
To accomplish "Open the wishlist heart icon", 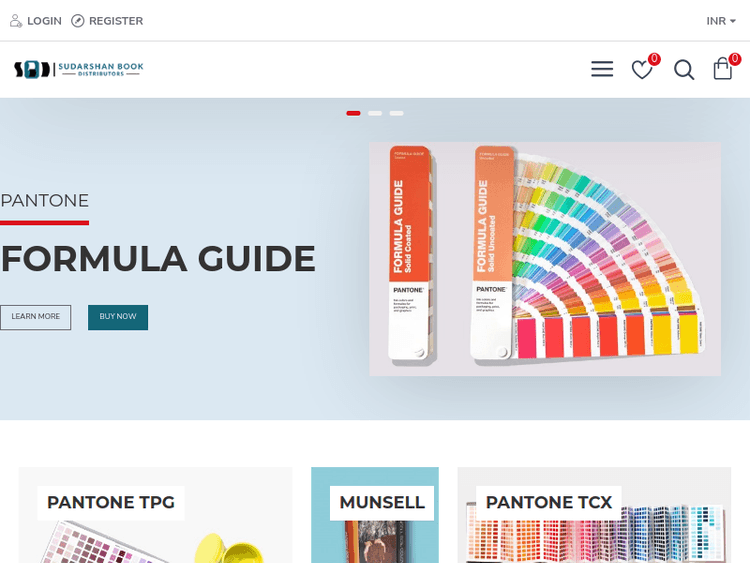I will [641, 70].
